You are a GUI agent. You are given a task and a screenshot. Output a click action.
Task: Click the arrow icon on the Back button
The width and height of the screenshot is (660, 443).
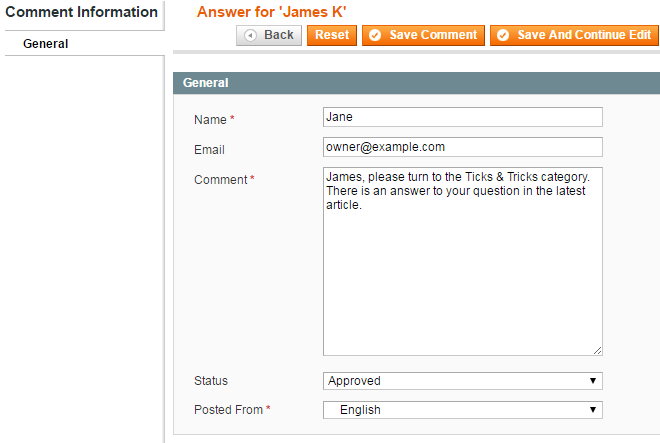point(250,35)
